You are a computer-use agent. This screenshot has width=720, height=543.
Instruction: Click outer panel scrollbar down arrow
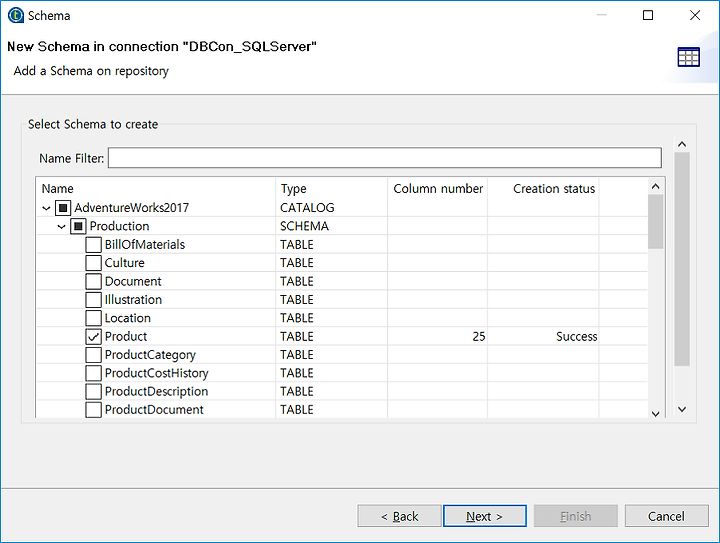[682, 409]
